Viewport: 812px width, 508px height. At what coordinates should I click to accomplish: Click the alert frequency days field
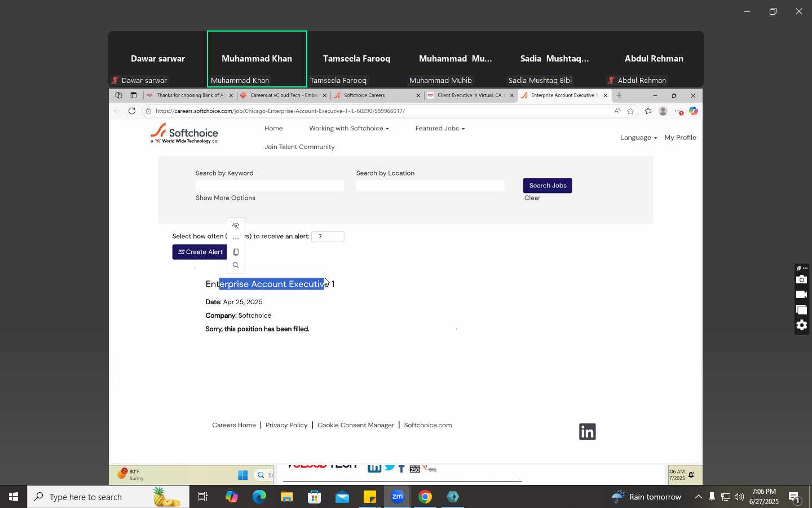[x=328, y=237]
